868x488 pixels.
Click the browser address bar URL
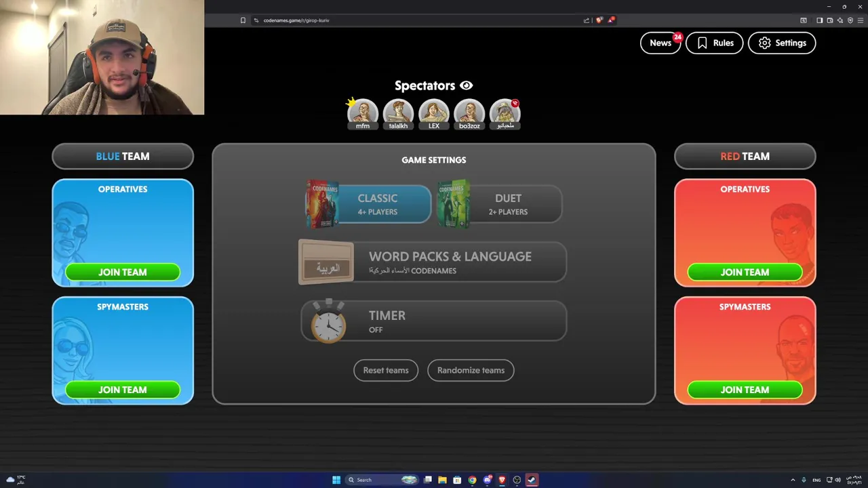(x=296, y=20)
